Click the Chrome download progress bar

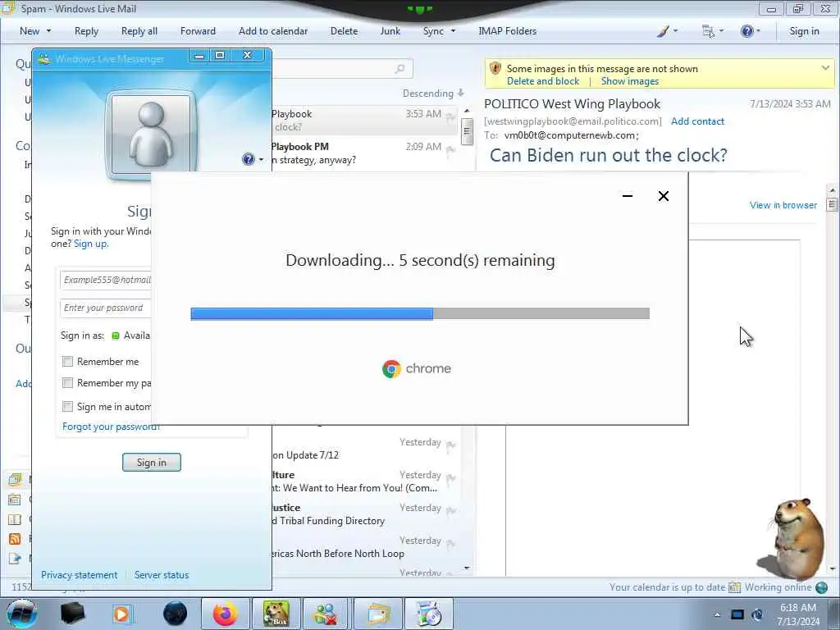coord(420,313)
